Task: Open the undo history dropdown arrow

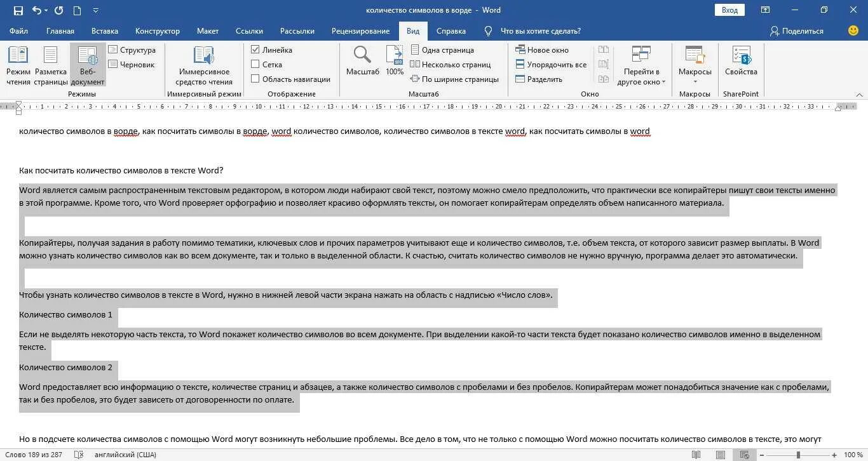Action: pyautogui.click(x=46, y=10)
